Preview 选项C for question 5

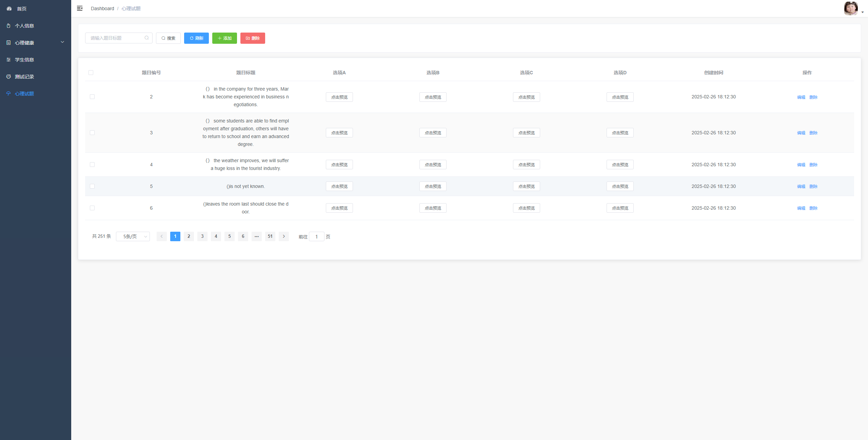coord(527,186)
